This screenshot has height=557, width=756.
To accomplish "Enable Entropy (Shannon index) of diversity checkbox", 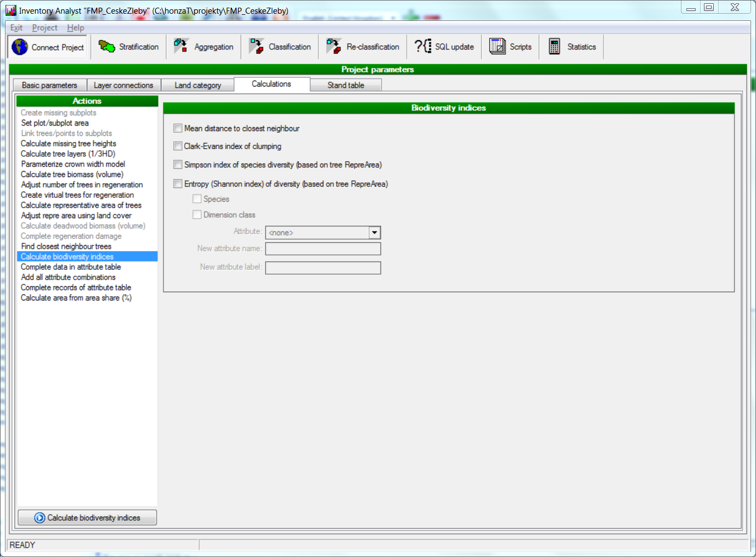I will 178,184.
